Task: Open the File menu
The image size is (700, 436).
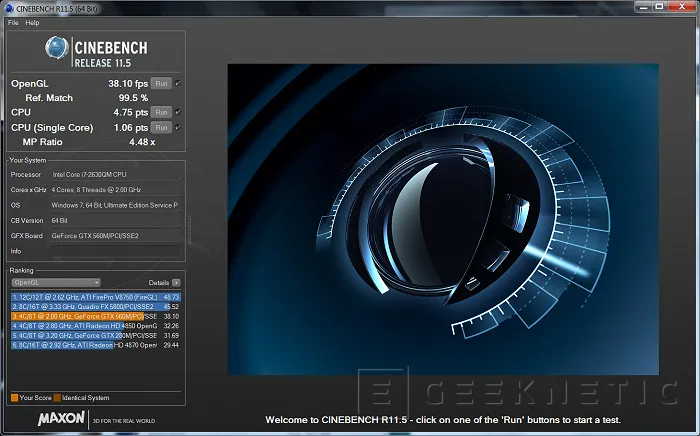Action: [x=13, y=23]
